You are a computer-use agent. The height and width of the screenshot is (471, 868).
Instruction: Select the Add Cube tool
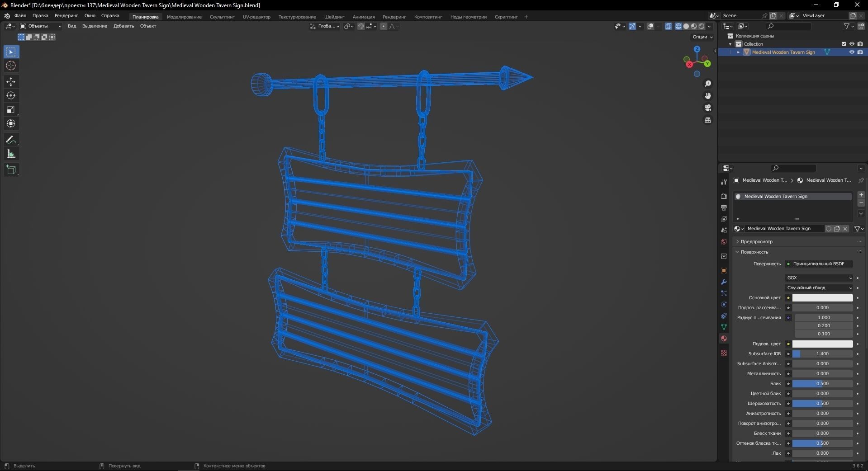coord(11,170)
